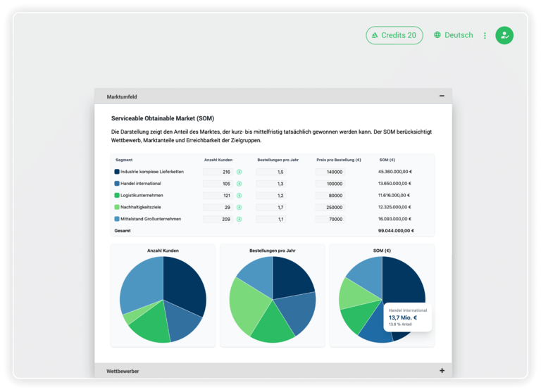Open the three-dot more options menu

pos(485,36)
